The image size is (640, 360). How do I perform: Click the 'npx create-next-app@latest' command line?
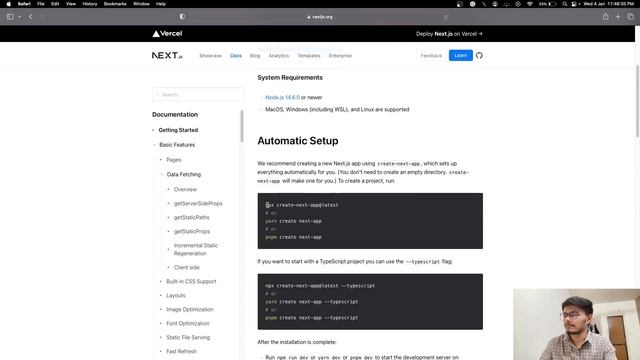[x=302, y=205]
